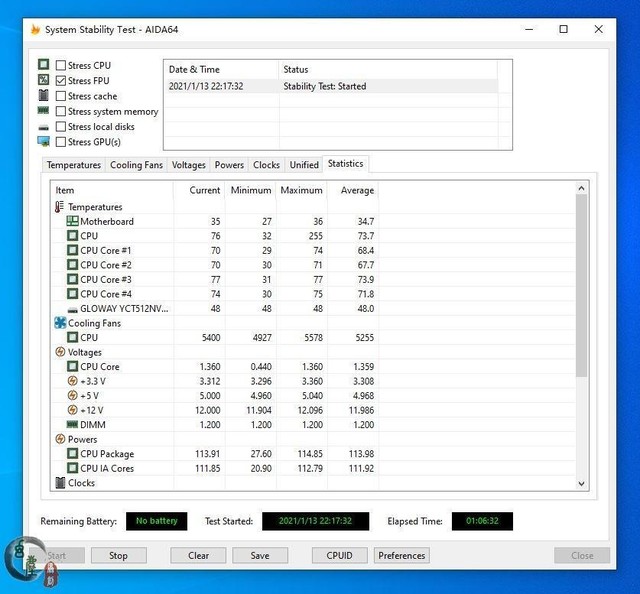Viewport: 640px width, 594px height.
Task: Switch to the Voltages tab
Action: [189, 165]
